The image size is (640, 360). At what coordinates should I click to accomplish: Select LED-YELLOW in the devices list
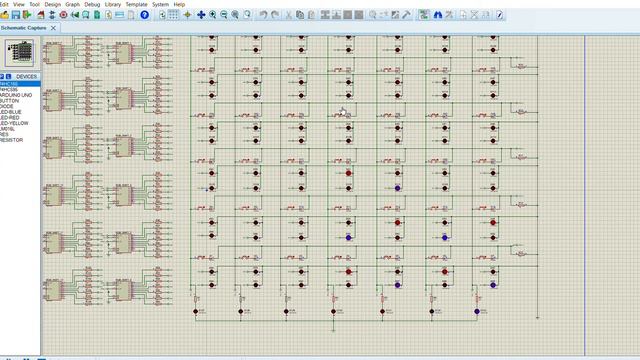point(14,123)
